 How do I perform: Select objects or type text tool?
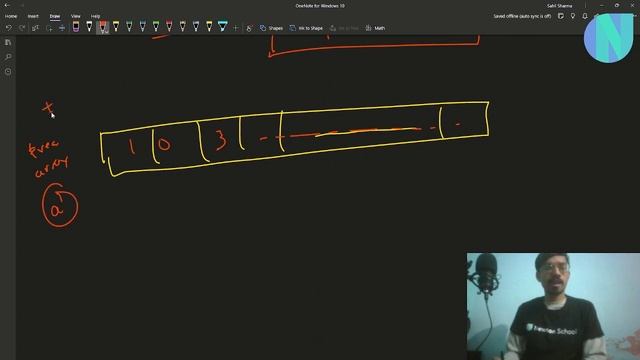(36, 28)
